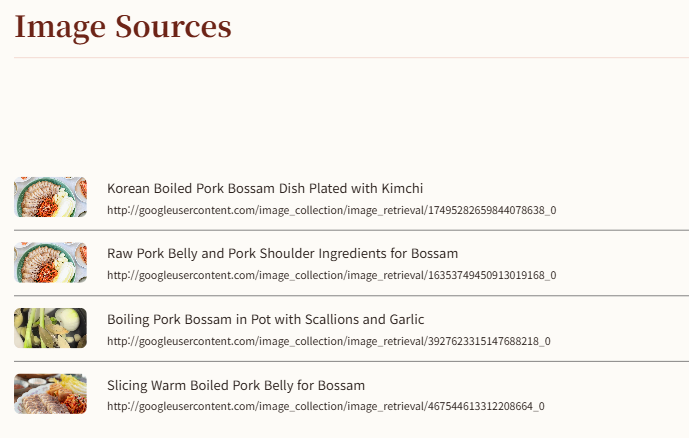
Task: Click the word Kimchi in the first title
Action: click(x=402, y=188)
